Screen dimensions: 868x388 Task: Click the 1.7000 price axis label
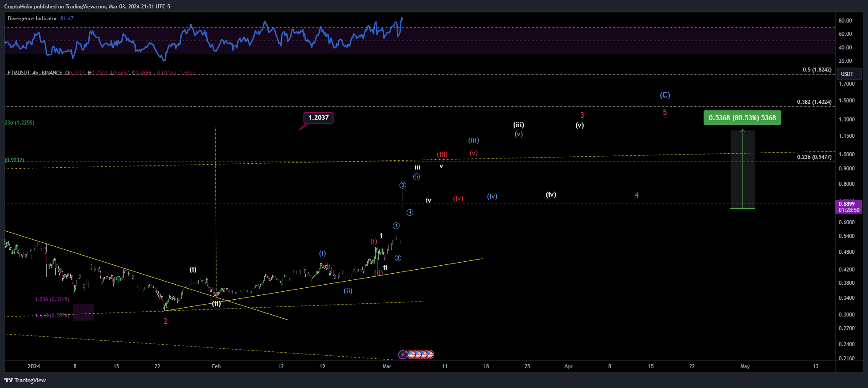tap(847, 84)
